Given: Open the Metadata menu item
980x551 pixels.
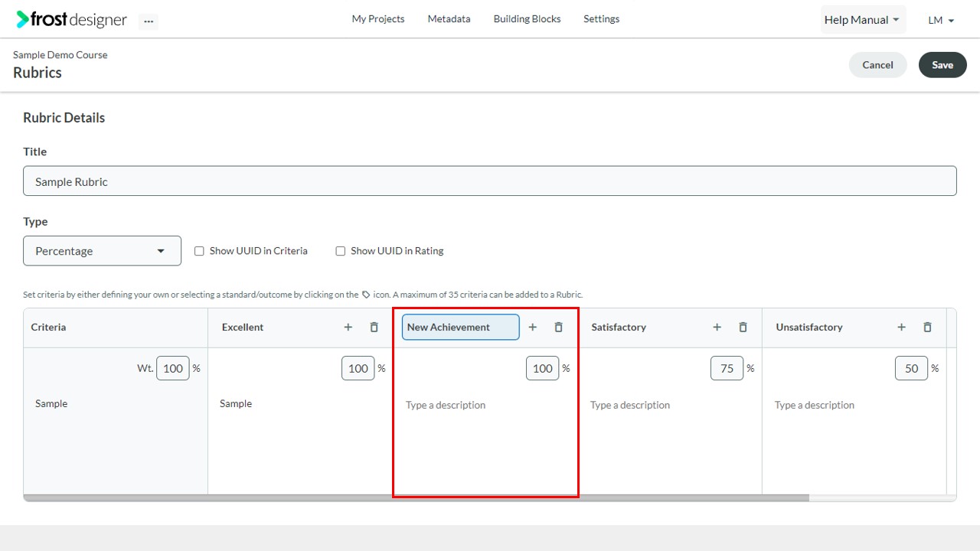Looking at the screenshot, I should pos(449,19).
